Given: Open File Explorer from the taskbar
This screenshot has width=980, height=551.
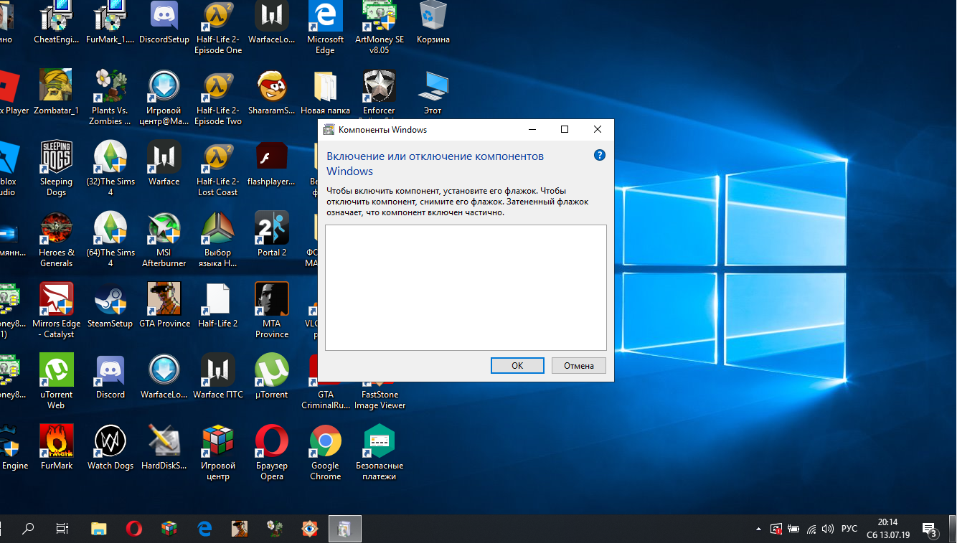Looking at the screenshot, I should tap(98, 529).
